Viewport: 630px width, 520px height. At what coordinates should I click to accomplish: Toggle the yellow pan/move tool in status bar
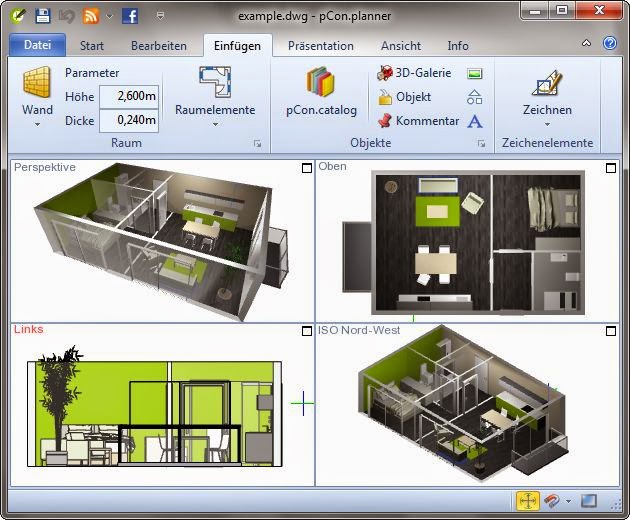point(528,501)
